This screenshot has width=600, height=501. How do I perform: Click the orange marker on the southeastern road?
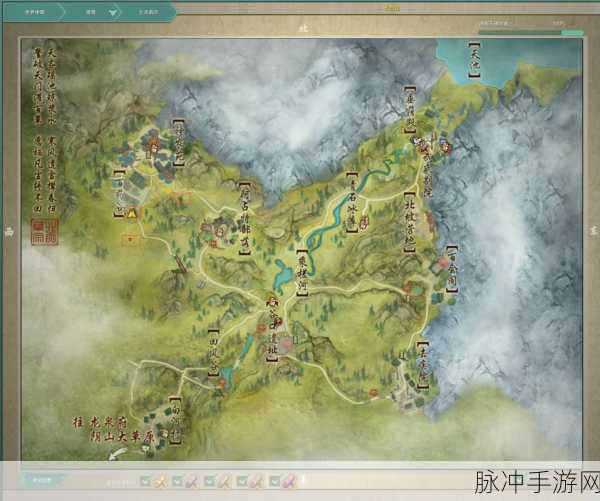click(374, 393)
